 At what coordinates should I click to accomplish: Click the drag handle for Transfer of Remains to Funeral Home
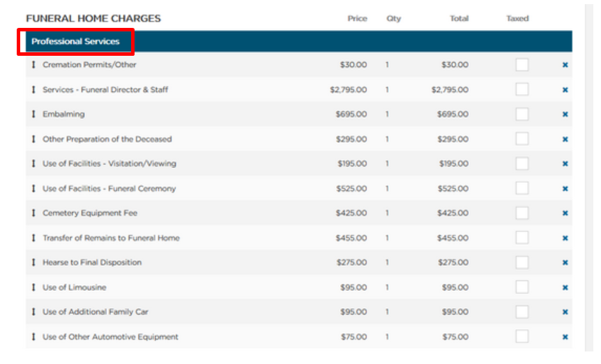click(x=33, y=238)
